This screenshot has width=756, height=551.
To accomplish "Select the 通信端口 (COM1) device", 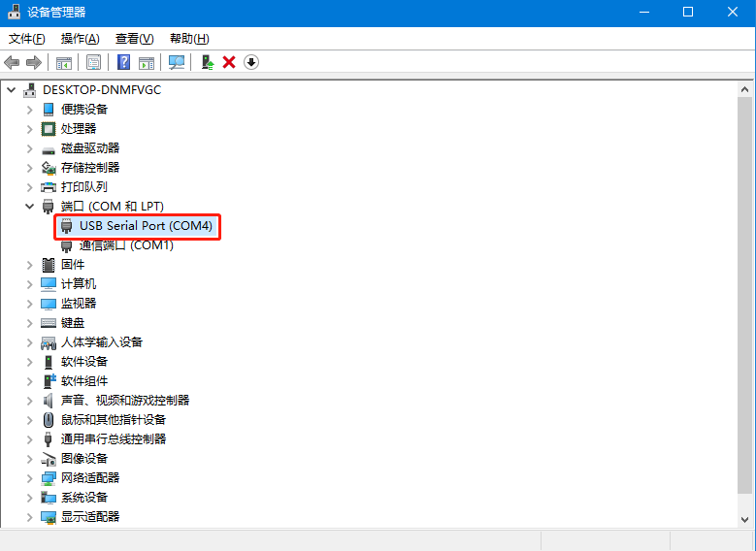I will pyautogui.click(x=125, y=245).
